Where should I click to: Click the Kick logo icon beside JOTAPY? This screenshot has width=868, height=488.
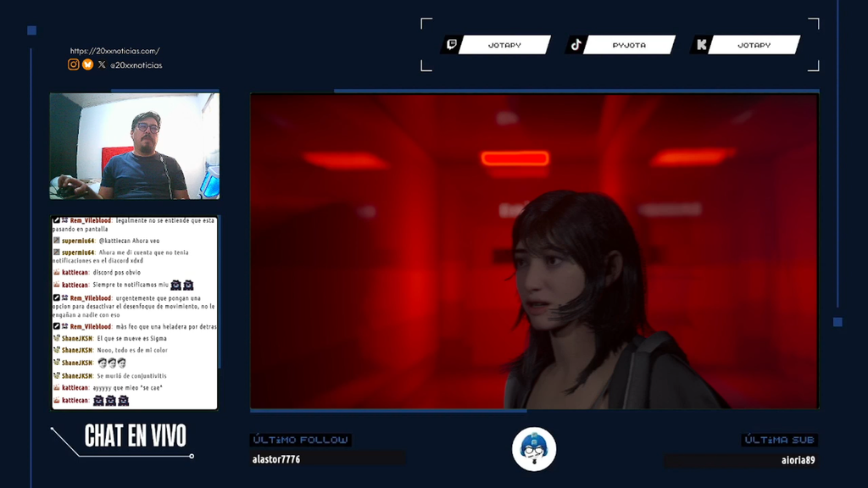(701, 45)
